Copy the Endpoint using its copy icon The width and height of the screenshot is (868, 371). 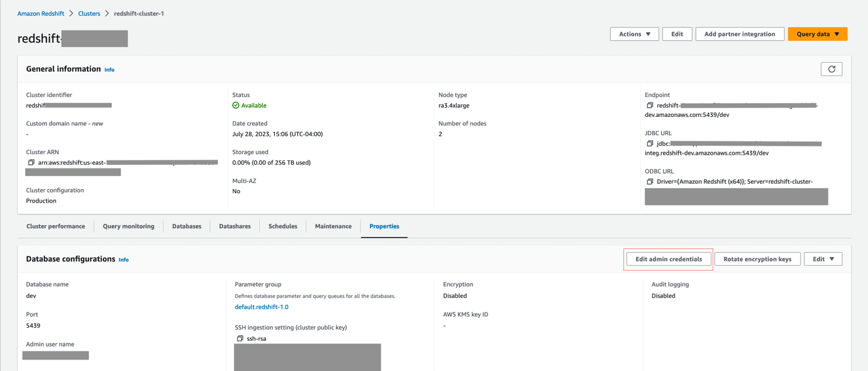(650, 105)
